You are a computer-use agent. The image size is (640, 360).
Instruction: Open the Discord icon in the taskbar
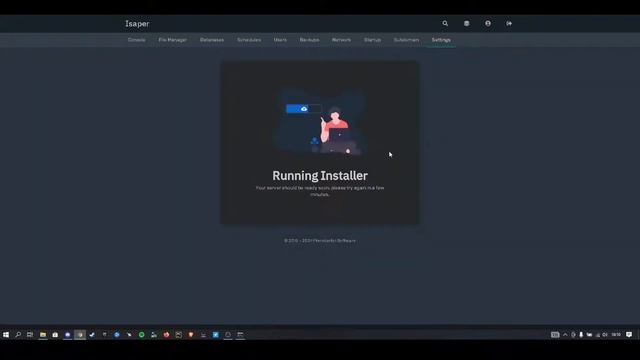pyautogui.click(x=68, y=335)
